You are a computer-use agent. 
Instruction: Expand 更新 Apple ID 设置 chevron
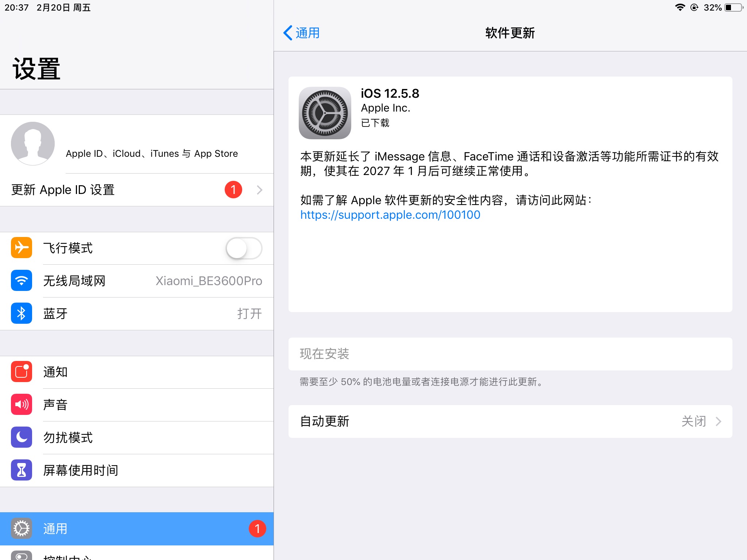click(259, 190)
